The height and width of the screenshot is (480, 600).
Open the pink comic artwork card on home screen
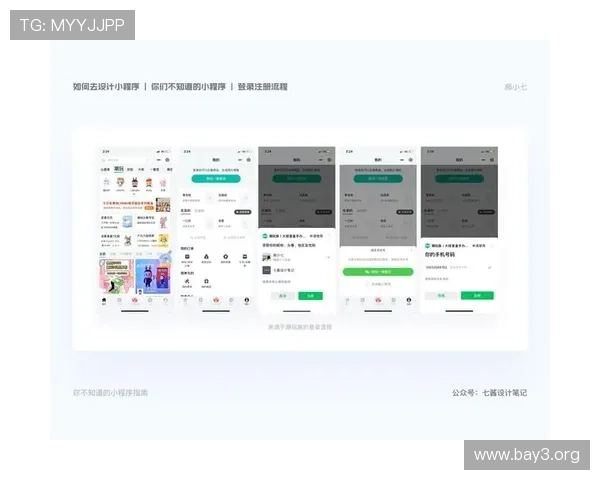(117, 276)
